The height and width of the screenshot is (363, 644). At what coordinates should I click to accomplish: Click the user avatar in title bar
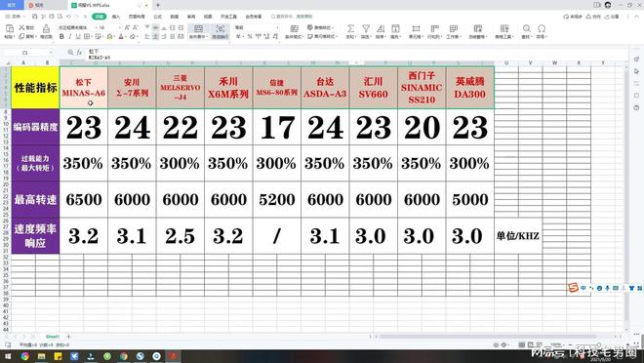pos(608,5)
